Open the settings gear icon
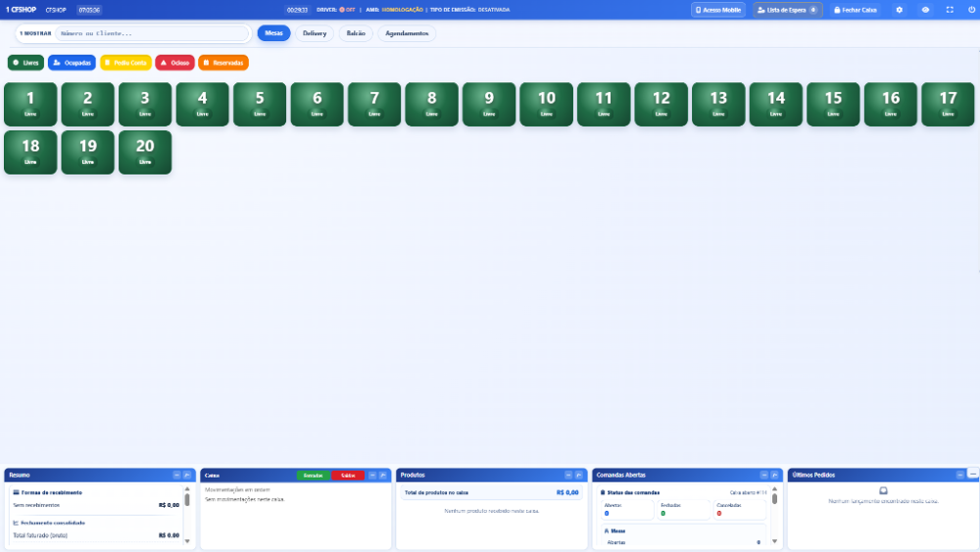Viewport: 980px width, 552px height. coord(900,10)
